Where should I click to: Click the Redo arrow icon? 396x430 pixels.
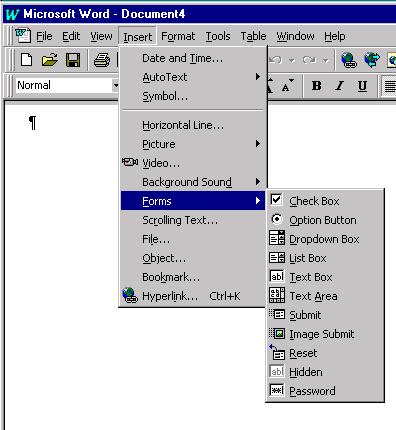(x=309, y=60)
